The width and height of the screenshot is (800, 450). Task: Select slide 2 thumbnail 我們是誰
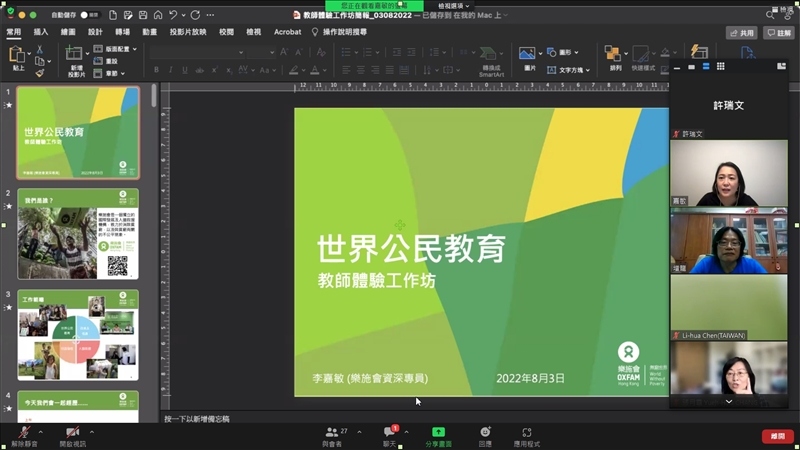(x=78, y=234)
